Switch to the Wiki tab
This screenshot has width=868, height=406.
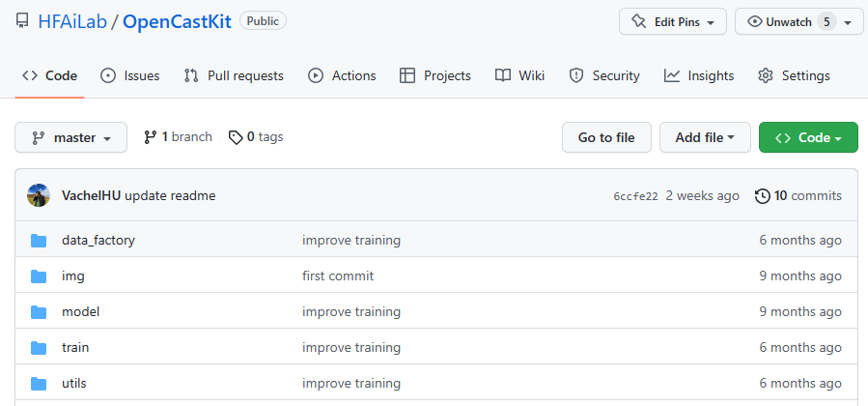click(x=519, y=75)
